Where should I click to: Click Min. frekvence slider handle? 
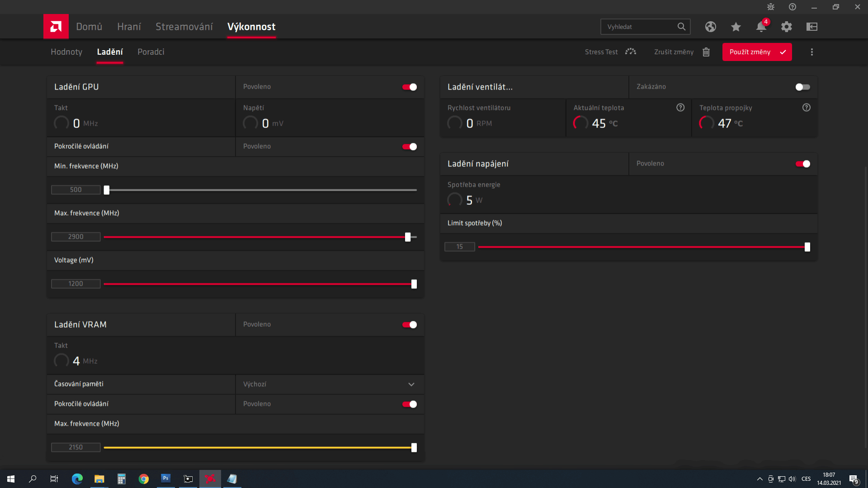[107, 190]
